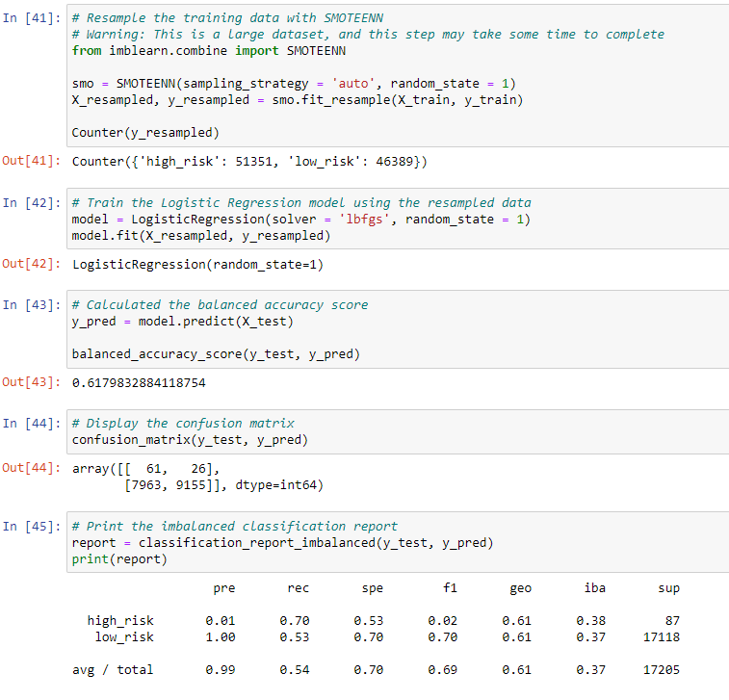Click the In [41] cell prompt

pos(31,18)
